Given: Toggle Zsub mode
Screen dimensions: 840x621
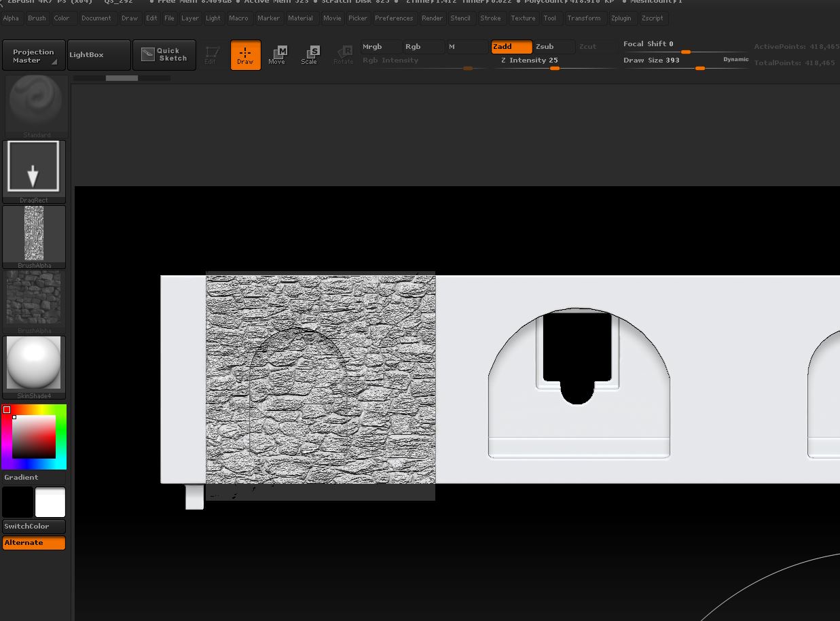Looking at the screenshot, I should point(553,47).
